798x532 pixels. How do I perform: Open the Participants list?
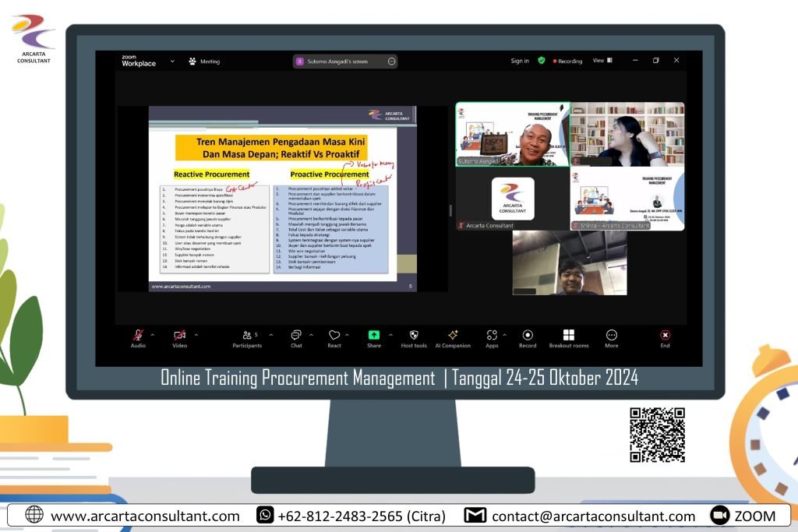click(x=247, y=336)
